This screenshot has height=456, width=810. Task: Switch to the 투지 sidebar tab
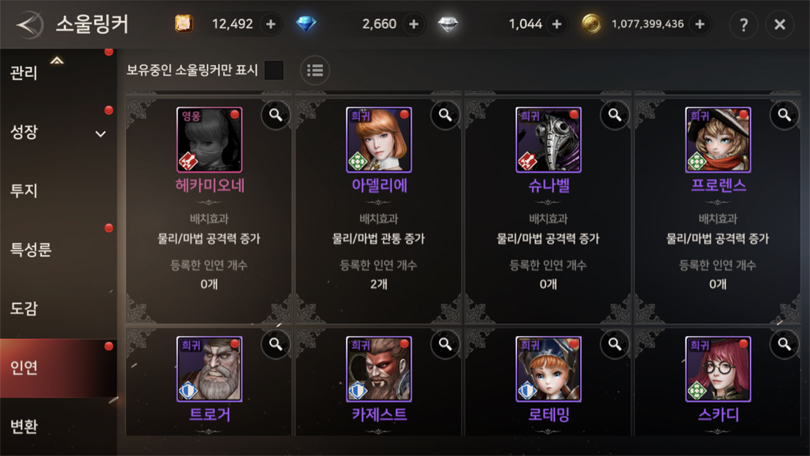(x=24, y=191)
